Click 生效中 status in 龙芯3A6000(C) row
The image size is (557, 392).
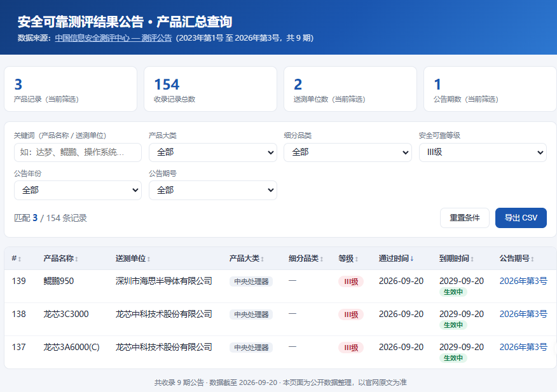click(453, 358)
